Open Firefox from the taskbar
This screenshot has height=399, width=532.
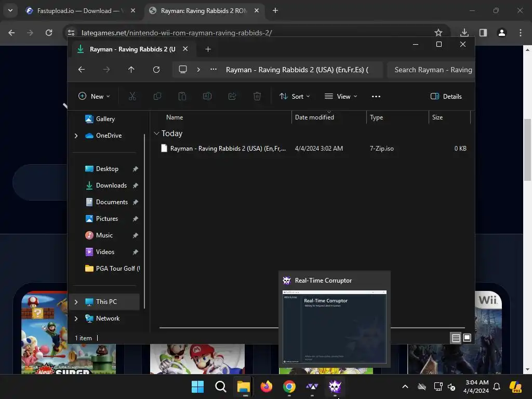267,387
